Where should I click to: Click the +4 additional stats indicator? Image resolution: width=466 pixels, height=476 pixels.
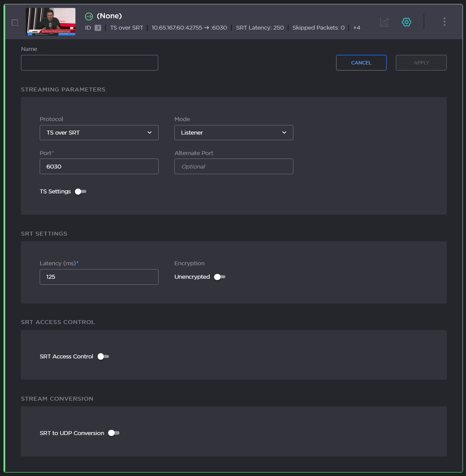(x=357, y=28)
